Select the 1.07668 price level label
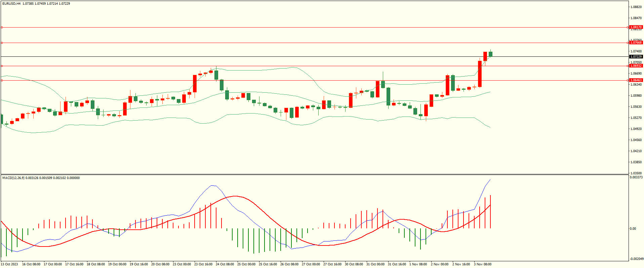Image resolution: width=644 pixels, height=268 pixels. (636, 43)
